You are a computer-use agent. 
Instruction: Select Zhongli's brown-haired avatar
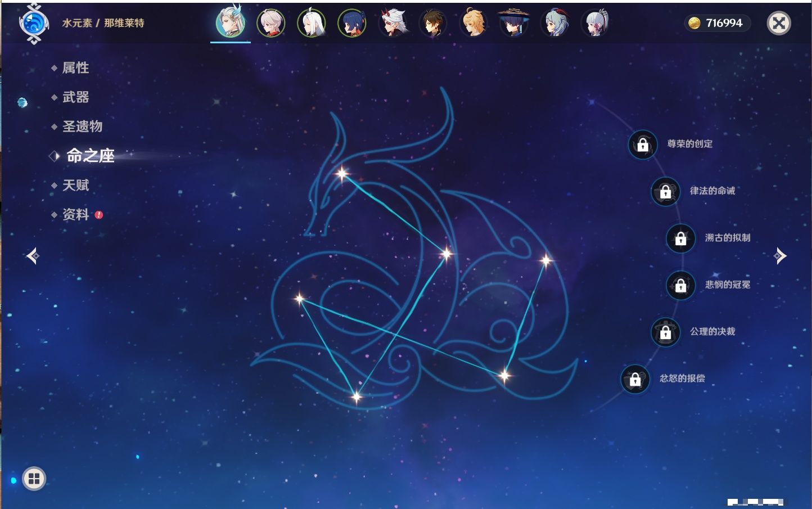(433, 24)
